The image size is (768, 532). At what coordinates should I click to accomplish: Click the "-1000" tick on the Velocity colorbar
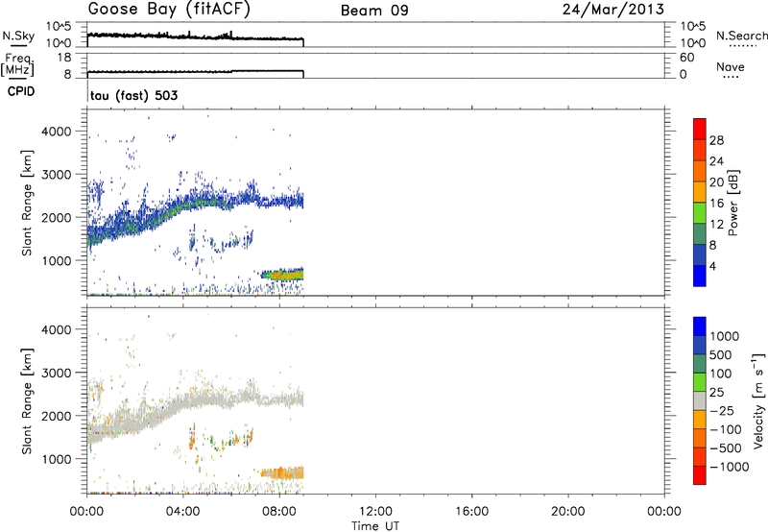pyautogui.click(x=729, y=467)
